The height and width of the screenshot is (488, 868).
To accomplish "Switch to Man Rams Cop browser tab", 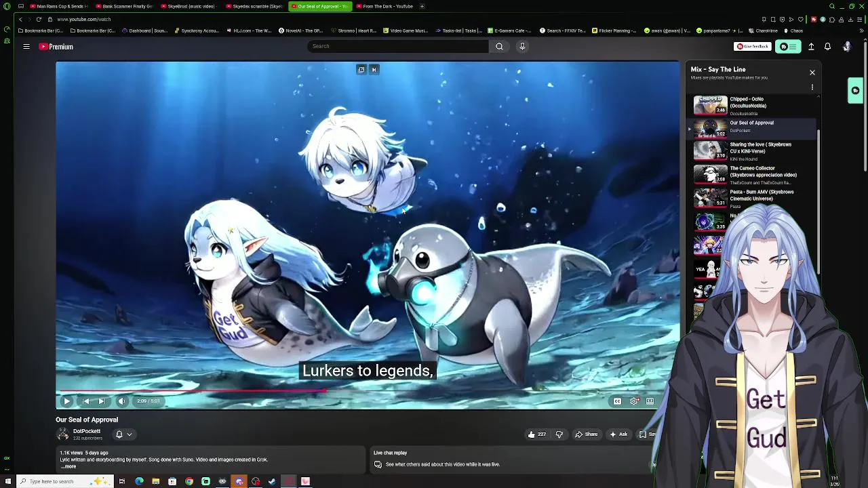I will click(x=59, y=6).
